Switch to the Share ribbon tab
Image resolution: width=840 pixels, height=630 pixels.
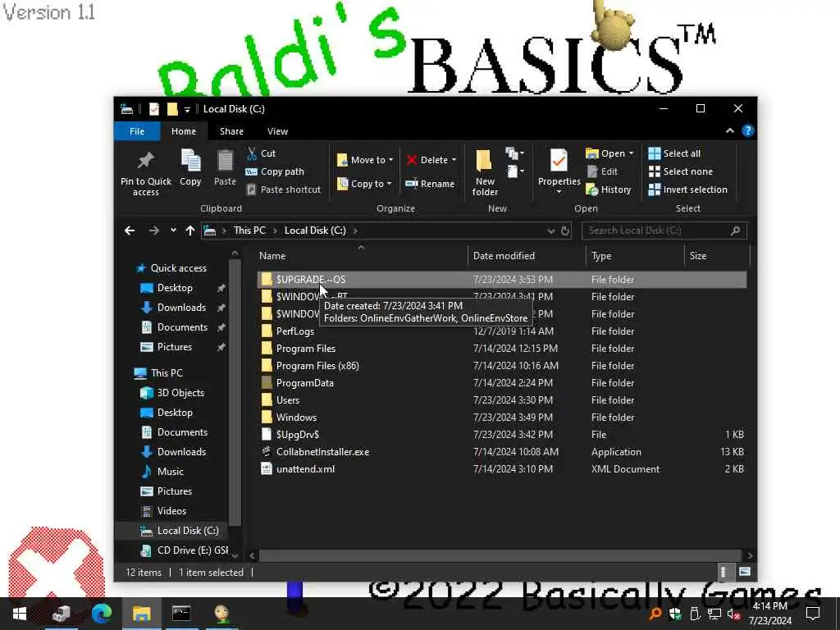[231, 131]
